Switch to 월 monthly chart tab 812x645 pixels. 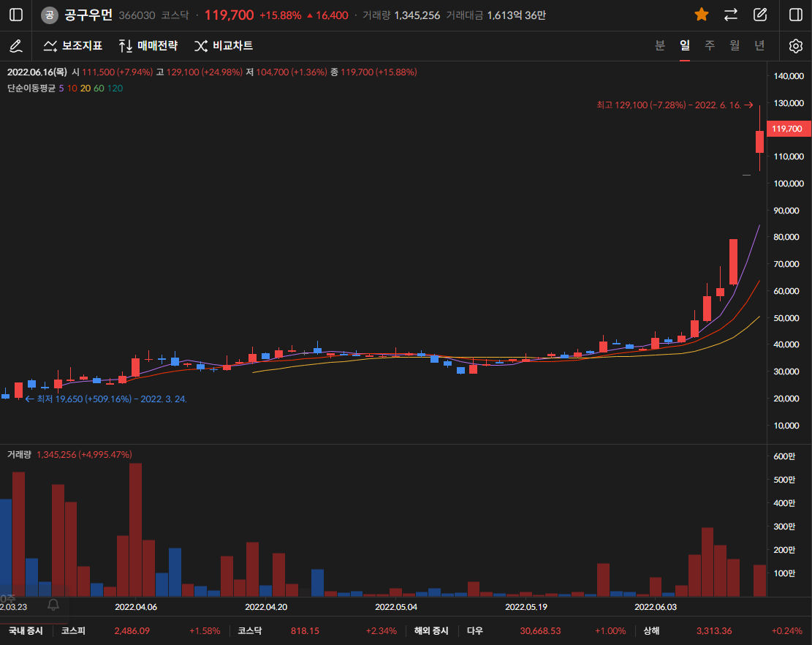[x=735, y=45]
